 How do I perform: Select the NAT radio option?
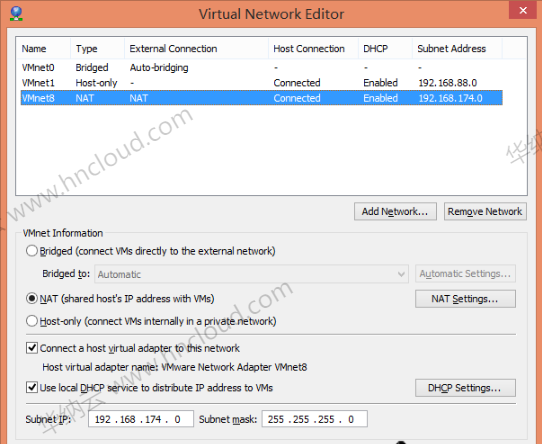[32, 298]
